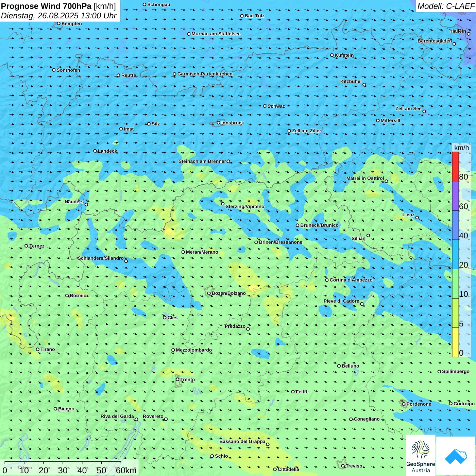Image resolution: width=476 pixels, height=476 pixels.
Task: Click the Berchtesgaden city label
Action: (435, 41)
